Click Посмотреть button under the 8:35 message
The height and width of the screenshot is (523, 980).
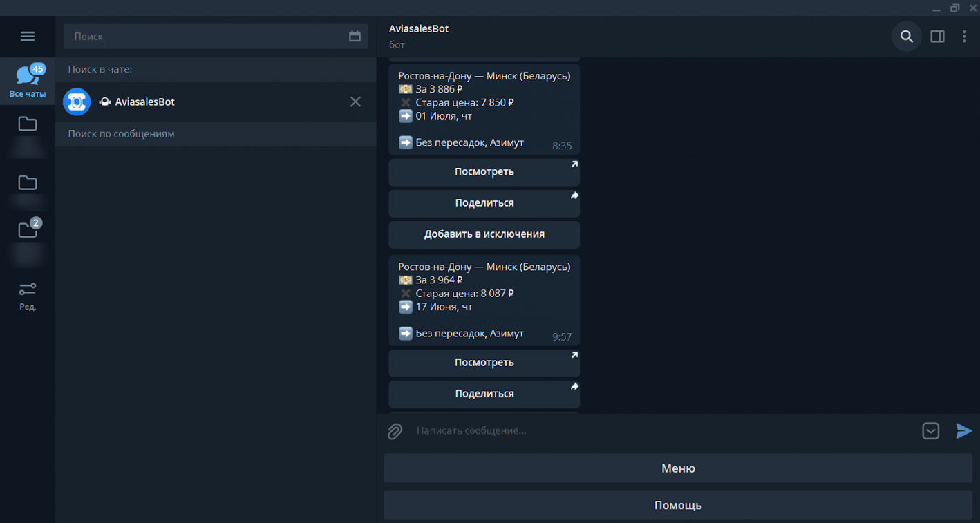pyautogui.click(x=484, y=172)
